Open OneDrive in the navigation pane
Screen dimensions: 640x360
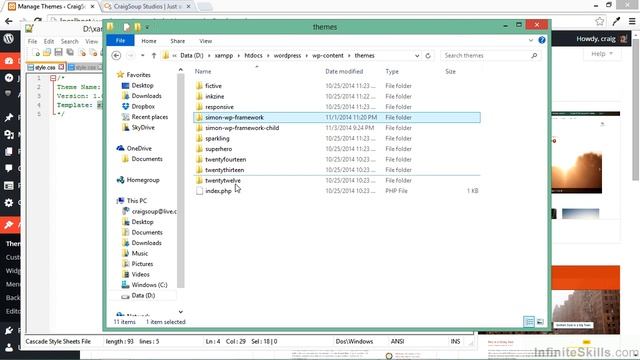(x=139, y=149)
